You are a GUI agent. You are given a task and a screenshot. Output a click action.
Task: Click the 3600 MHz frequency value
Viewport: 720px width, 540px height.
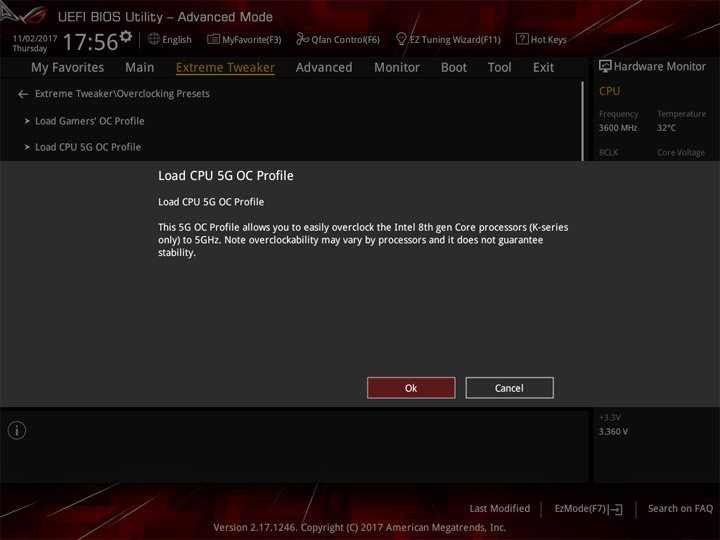pyautogui.click(x=618, y=128)
